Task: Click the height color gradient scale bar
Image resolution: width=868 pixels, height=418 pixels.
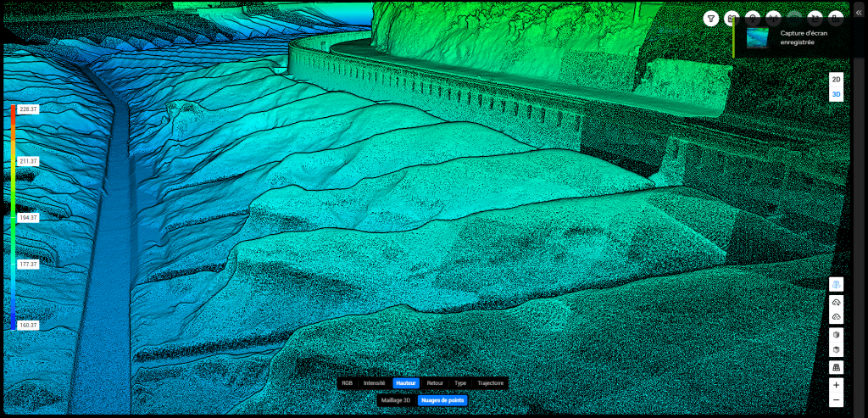Action: [14, 217]
